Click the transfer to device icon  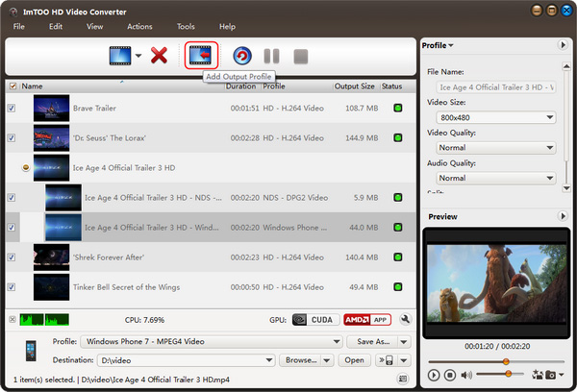pyautogui.click(x=386, y=360)
